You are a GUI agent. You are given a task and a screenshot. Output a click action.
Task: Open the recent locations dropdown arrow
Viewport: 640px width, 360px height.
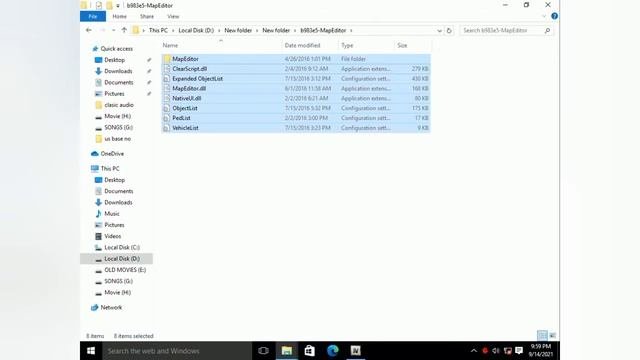click(x=113, y=30)
